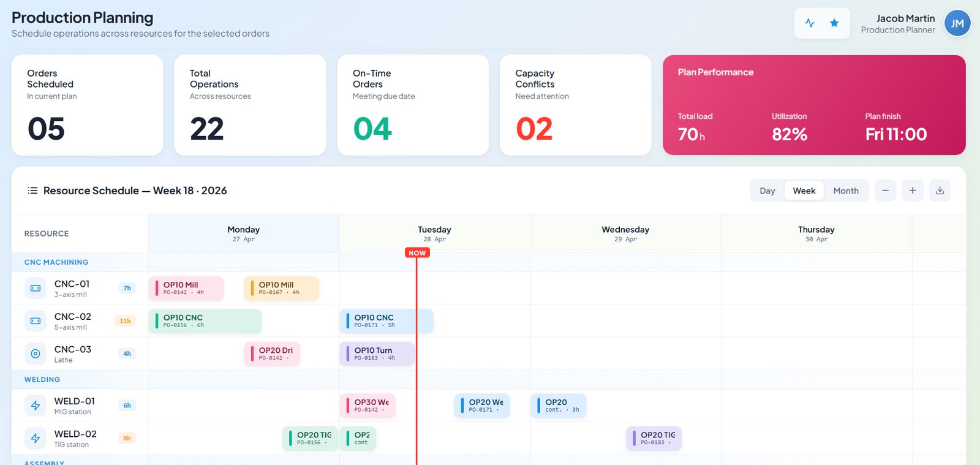The width and height of the screenshot is (980, 465).
Task: Click the CNC-03 lathe icon
Action: click(36, 353)
